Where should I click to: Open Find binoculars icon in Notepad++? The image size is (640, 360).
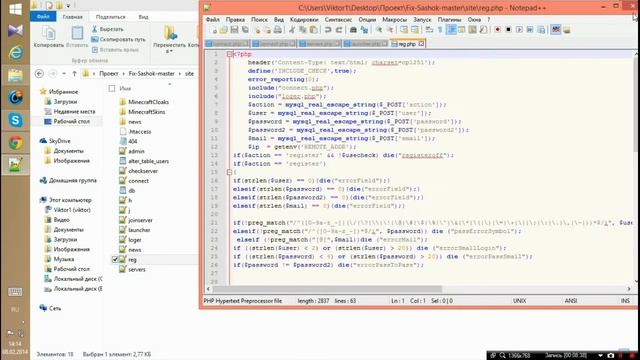[353, 30]
